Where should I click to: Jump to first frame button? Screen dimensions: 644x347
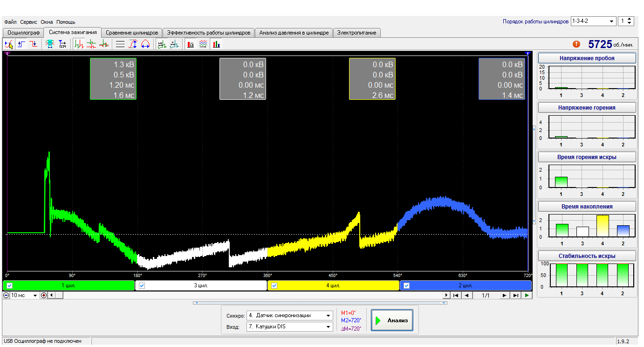click(x=456, y=295)
